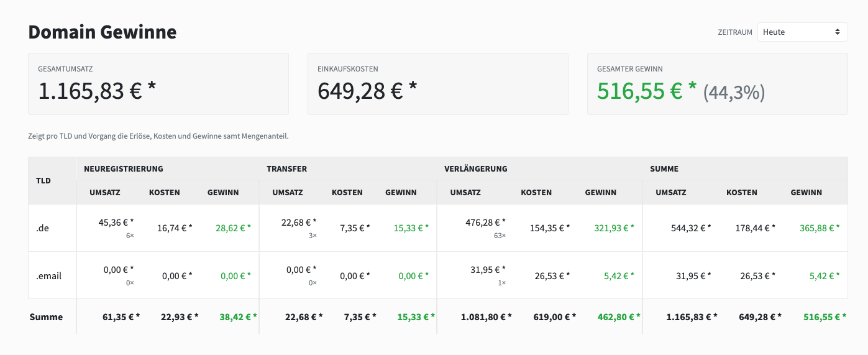Click the TRANSFER group header

click(x=287, y=168)
